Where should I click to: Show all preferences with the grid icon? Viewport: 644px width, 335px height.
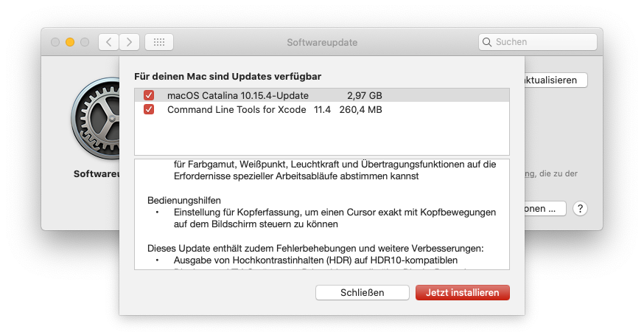[x=159, y=42]
